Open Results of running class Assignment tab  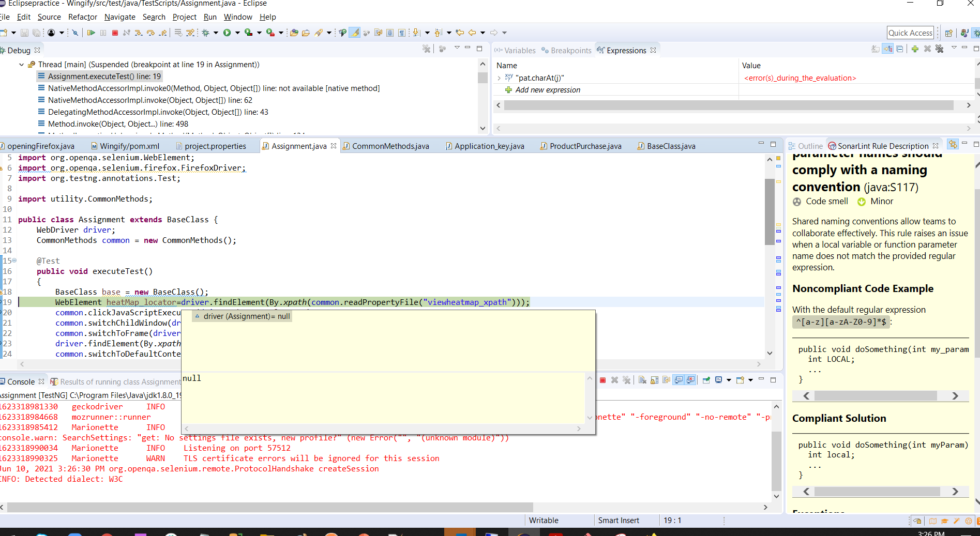tap(115, 382)
